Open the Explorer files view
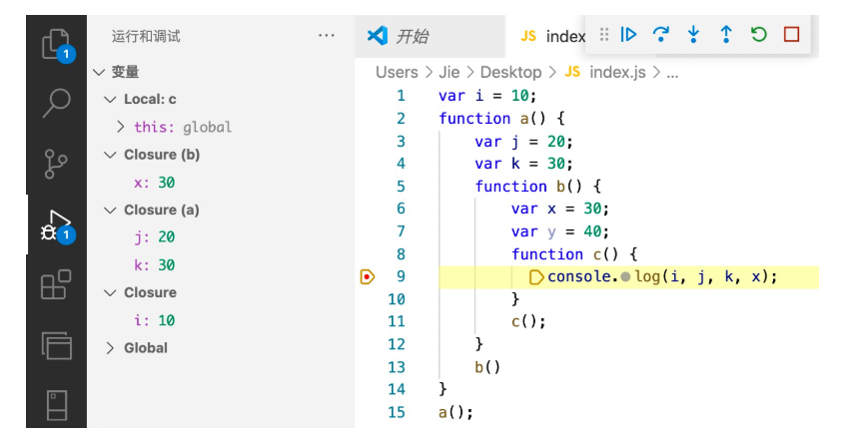The width and height of the screenshot is (868, 436). [x=56, y=44]
